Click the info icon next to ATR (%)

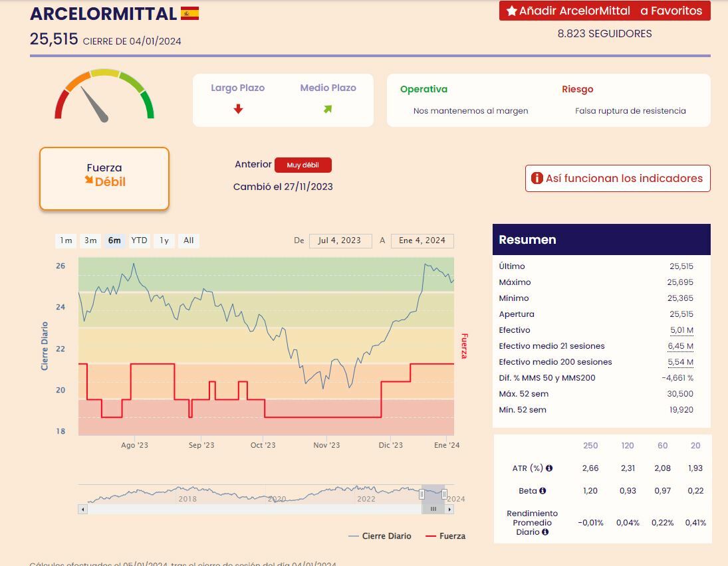coord(549,468)
